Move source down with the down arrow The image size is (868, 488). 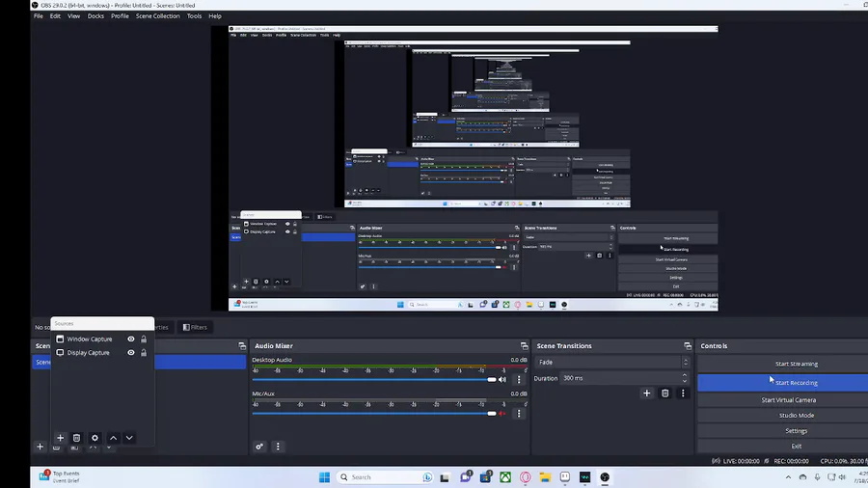coord(129,438)
